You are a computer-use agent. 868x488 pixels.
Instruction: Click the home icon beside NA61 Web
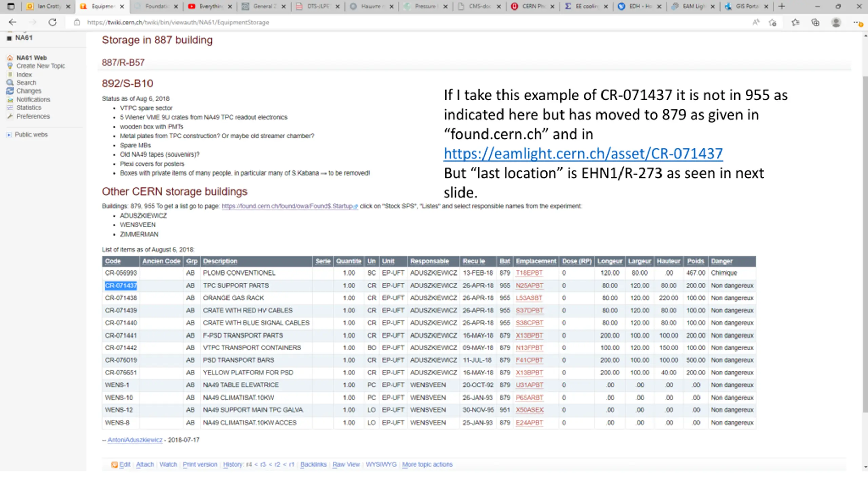[10, 58]
